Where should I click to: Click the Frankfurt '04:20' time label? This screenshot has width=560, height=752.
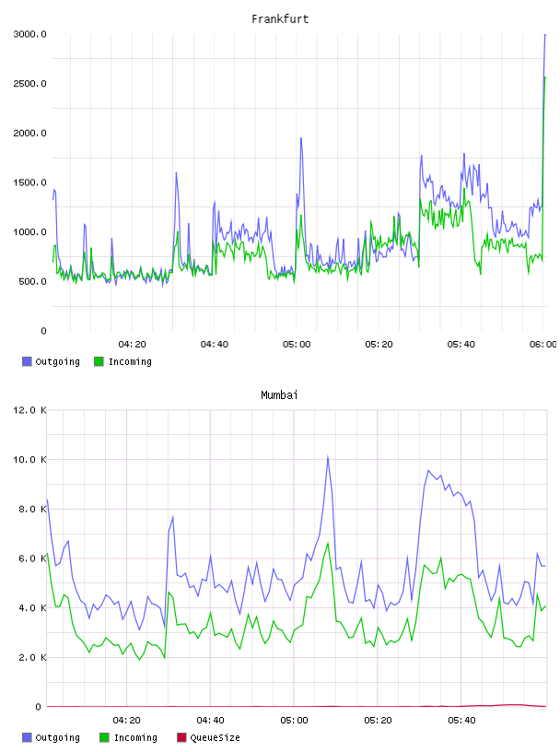(x=133, y=344)
